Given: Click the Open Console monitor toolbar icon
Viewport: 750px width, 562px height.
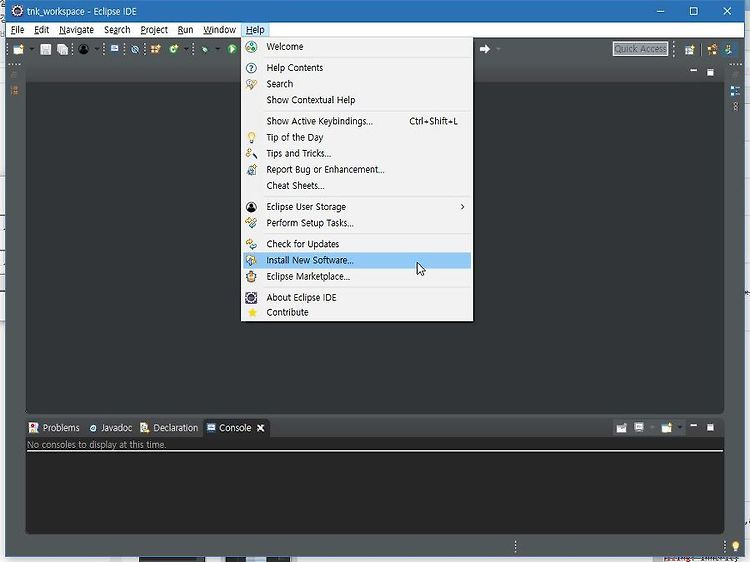Looking at the screenshot, I should (115, 49).
